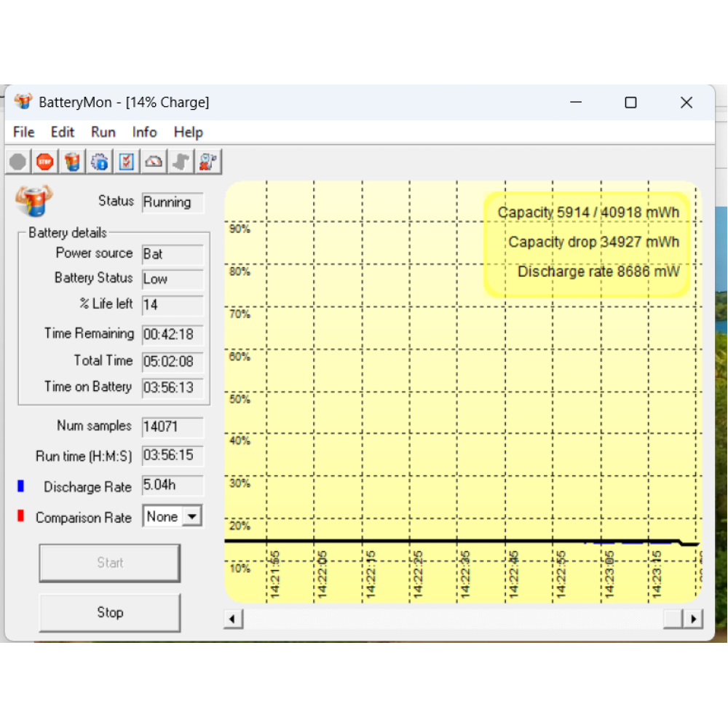728x728 pixels.
Task: Click the chart scrollbar right arrow
Action: pos(693,619)
